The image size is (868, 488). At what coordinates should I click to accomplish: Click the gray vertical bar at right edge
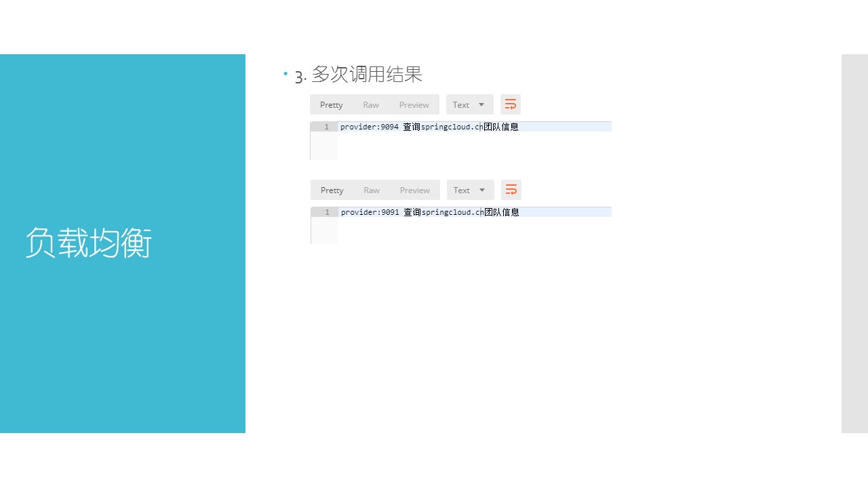point(854,243)
